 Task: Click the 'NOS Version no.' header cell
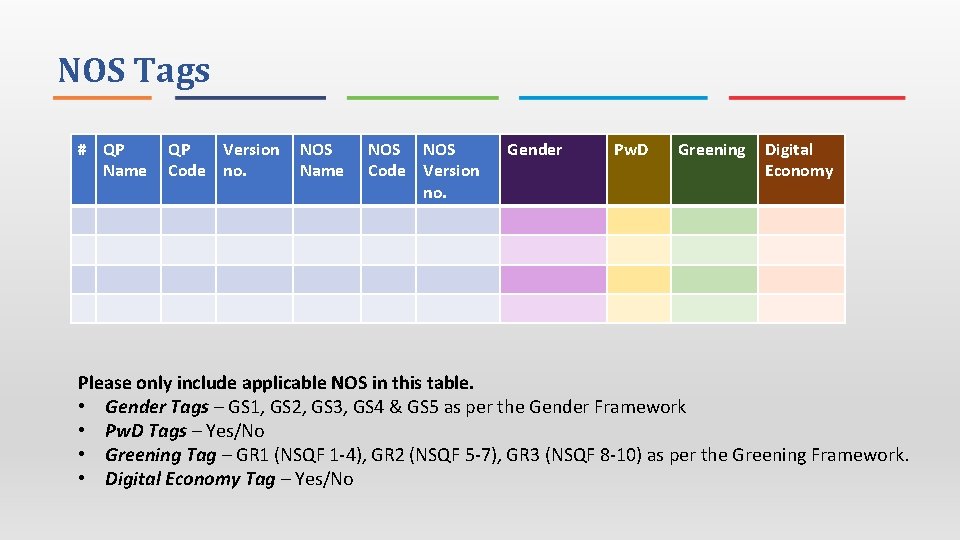point(458,170)
